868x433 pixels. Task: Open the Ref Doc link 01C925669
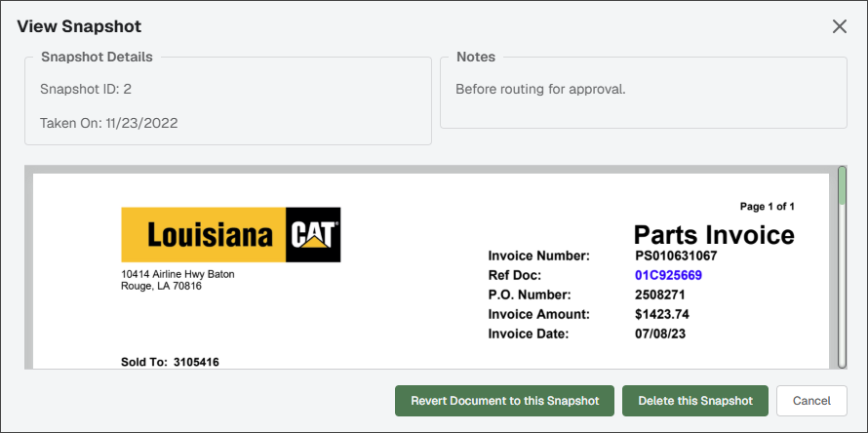(x=668, y=275)
